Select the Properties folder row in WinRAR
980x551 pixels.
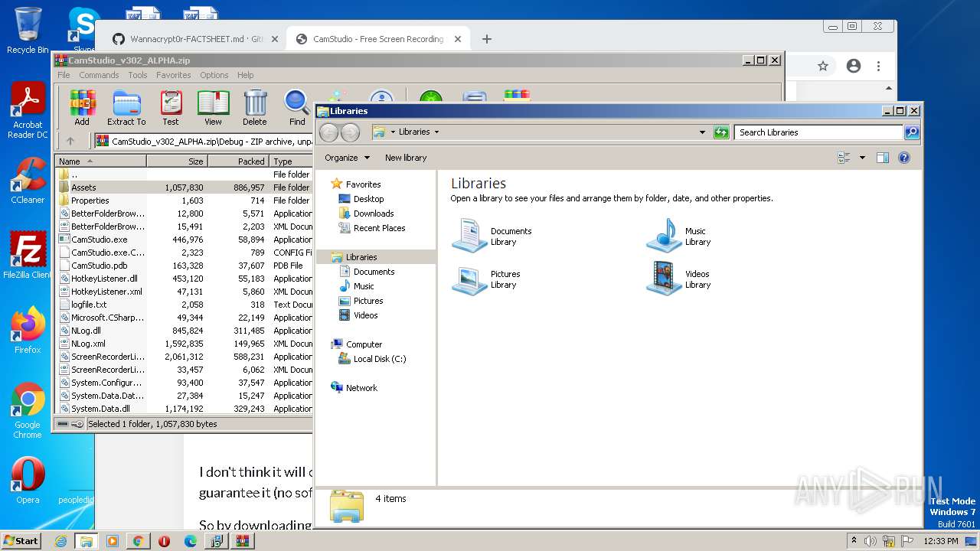coord(184,201)
